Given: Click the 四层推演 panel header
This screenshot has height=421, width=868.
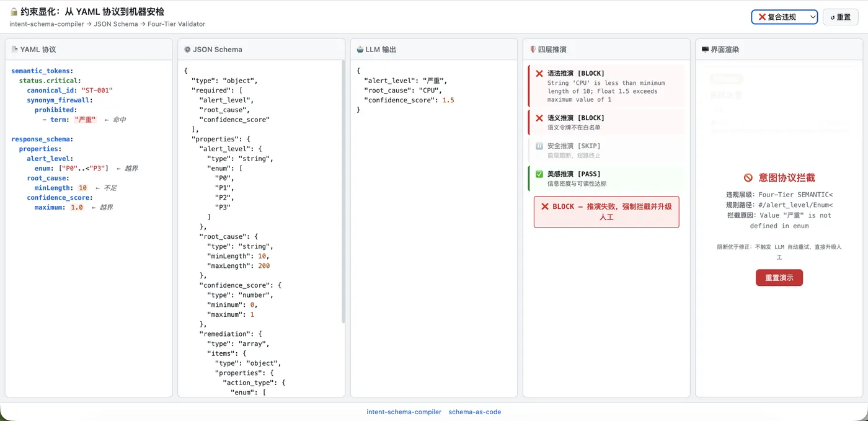Looking at the screenshot, I should coord(606,50).
